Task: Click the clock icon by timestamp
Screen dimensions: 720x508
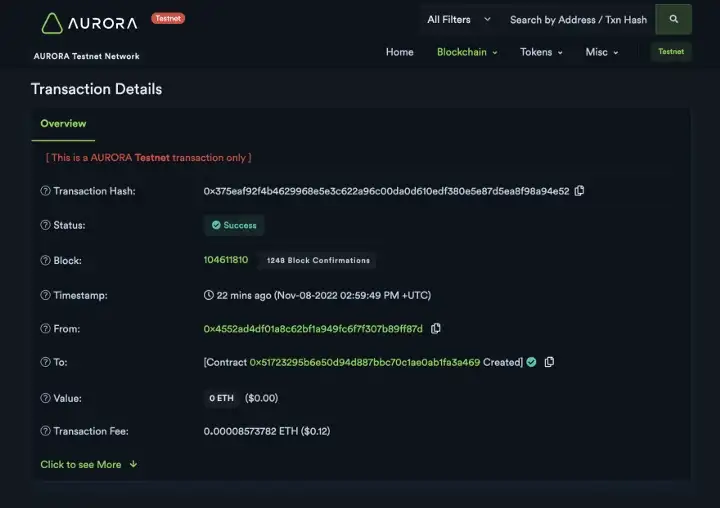Action: coord(209,295)
